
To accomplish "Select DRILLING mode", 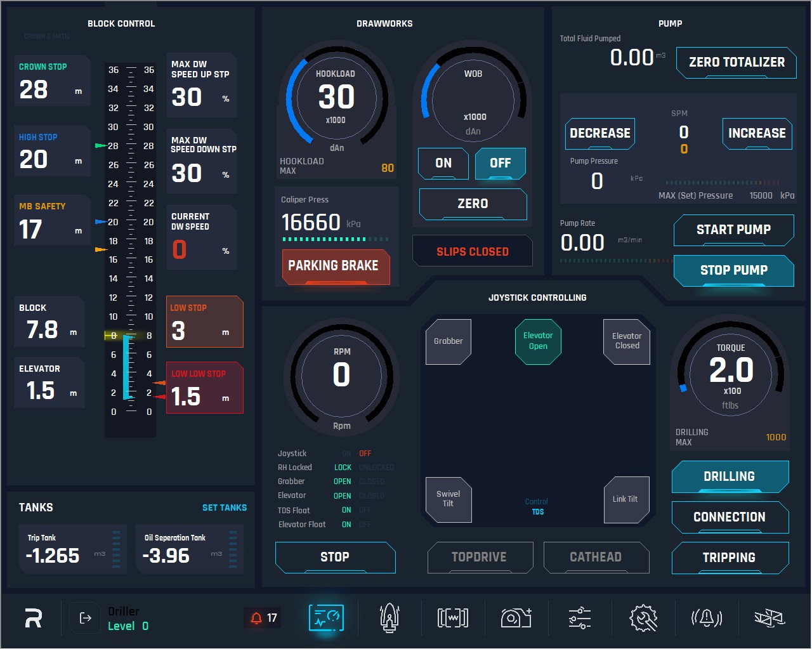I will click(x=730, y=477).
